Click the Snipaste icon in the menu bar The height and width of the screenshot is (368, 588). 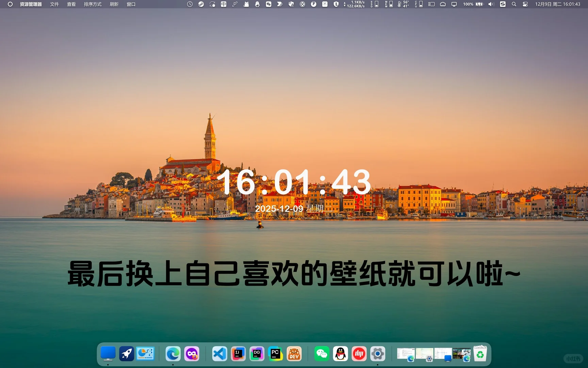pos(503,4)
